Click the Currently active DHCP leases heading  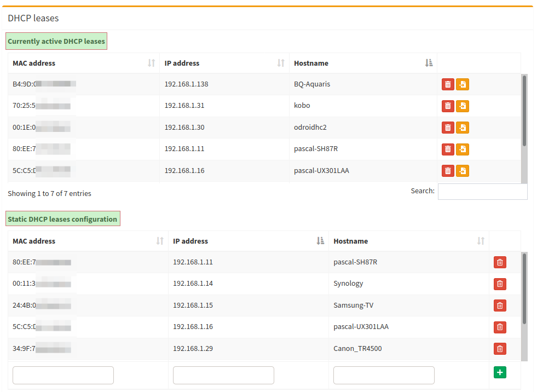pos(56,41)
